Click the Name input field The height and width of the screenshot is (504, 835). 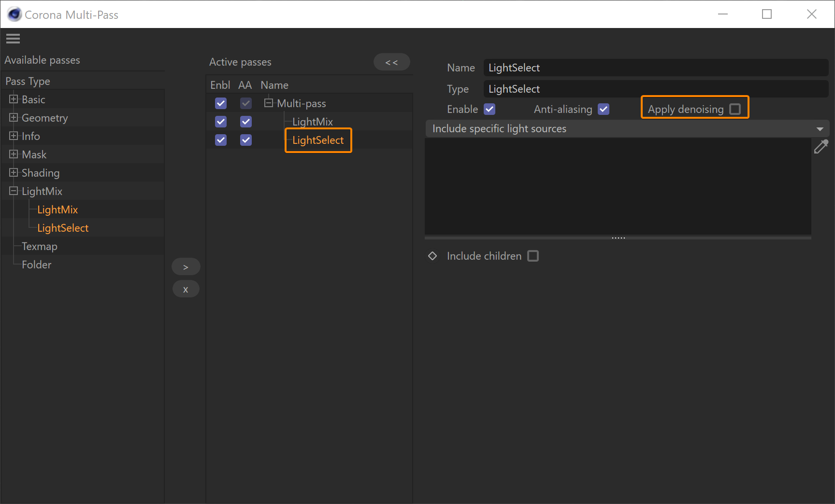coord(656,68)
